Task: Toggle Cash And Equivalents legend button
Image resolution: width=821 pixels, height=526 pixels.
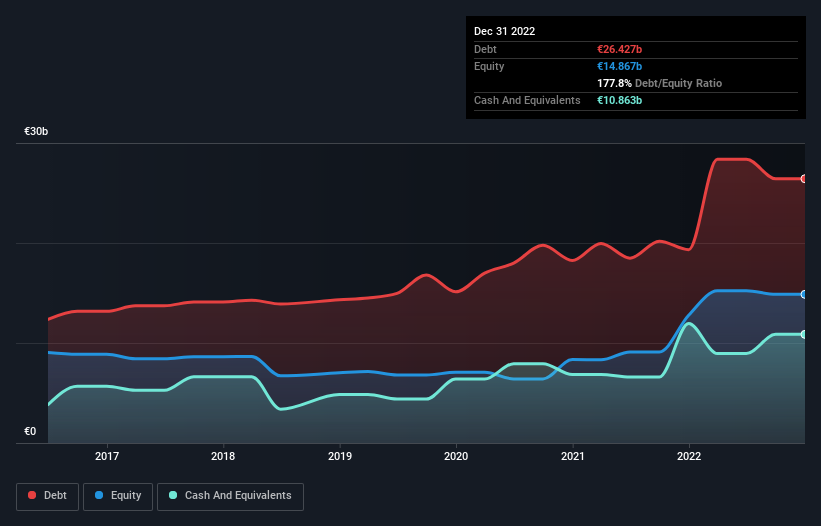Action: (230, 496)
